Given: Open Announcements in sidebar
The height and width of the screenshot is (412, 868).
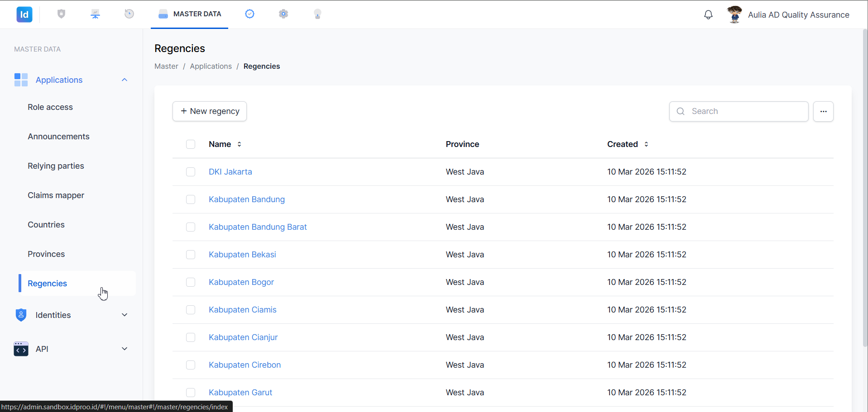Looking at the screenshot, I should [x=58, y=137].
